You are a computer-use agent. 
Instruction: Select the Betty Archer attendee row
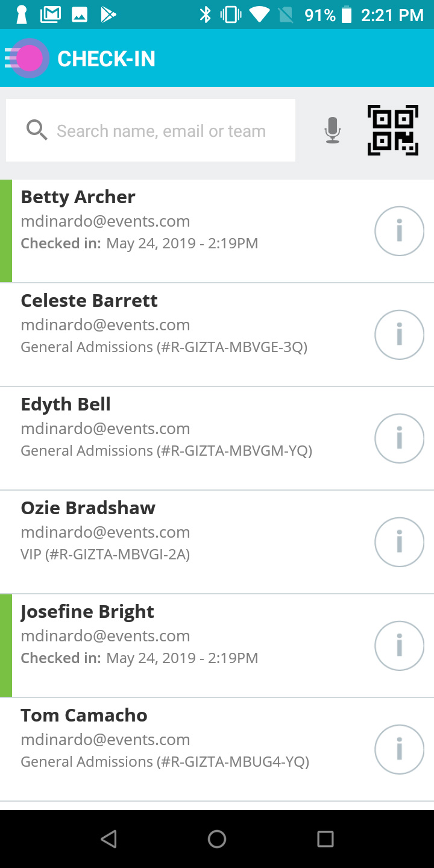[217, 231]
